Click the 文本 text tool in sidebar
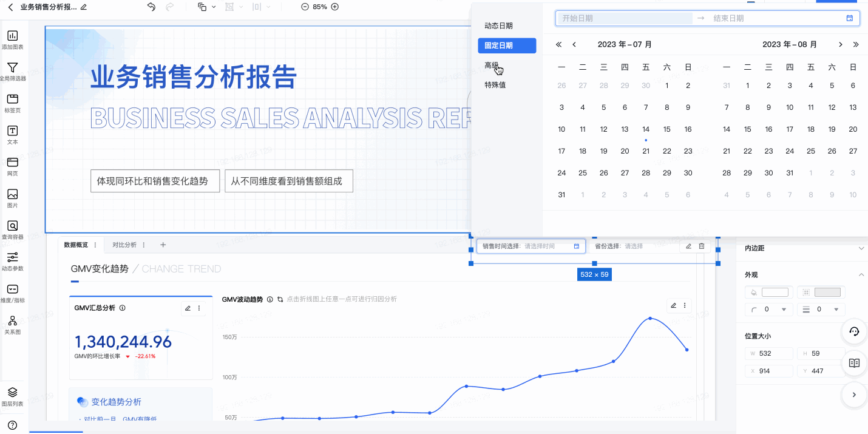 click(x=12, y=134)
